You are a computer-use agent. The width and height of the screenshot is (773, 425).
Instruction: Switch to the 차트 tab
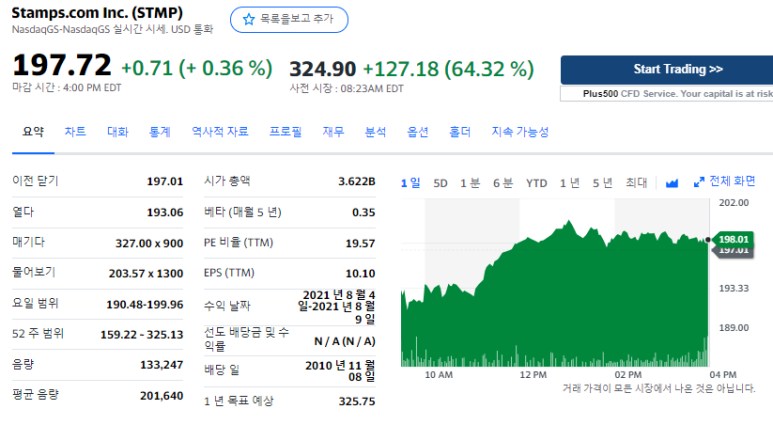pyautogui.click(x=75, y=132)
